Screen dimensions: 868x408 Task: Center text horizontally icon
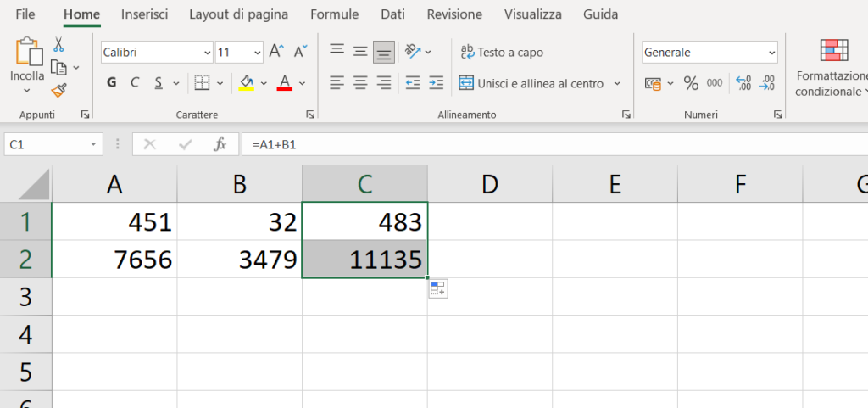pos(360,83)
